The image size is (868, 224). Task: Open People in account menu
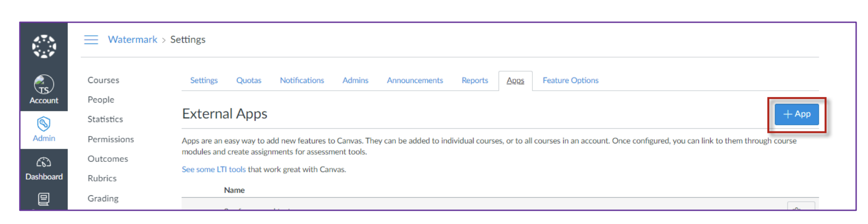click(x=101, y=100)
